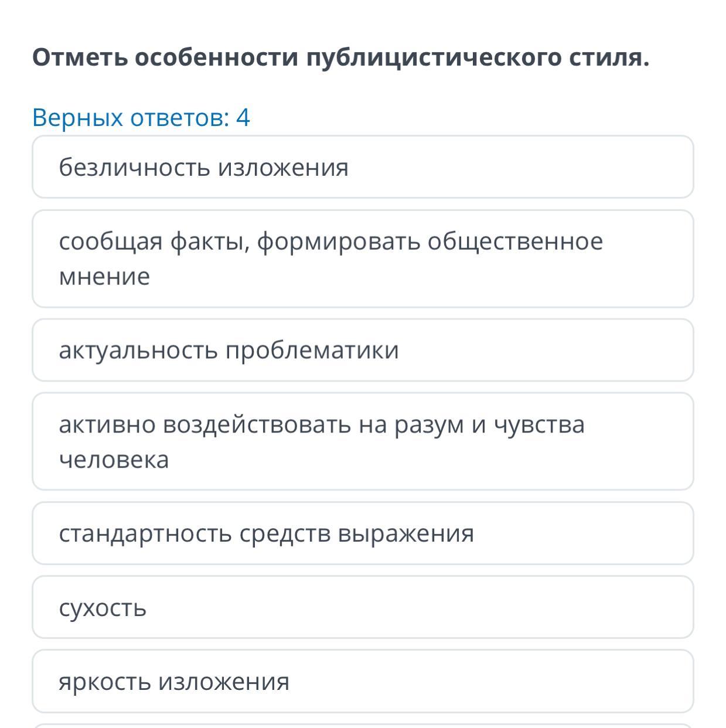This screenshot has height=728, width=726.
Task: Click the word 'изложения' in 'яркость изложения'
Action: pyautogui.click(x=224, y=682)
